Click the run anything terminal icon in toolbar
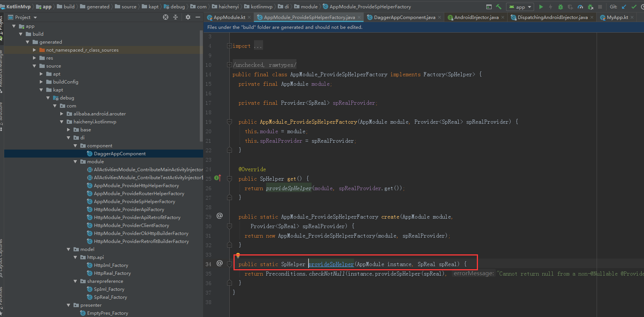Screen dimensions: 644x317 pos(489,7)
